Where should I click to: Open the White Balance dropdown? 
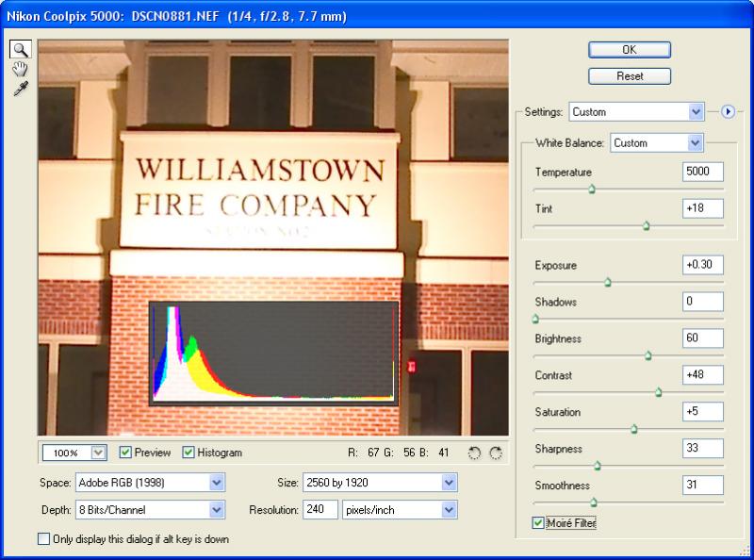[657, 143]
